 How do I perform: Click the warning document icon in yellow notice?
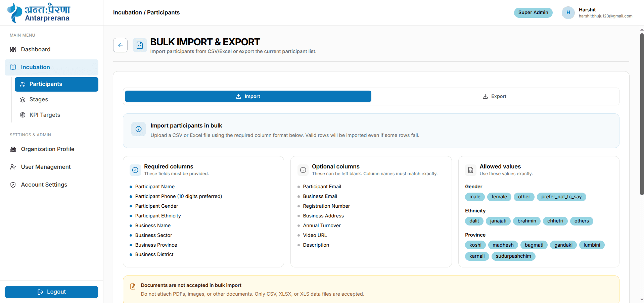pos(133,287)
